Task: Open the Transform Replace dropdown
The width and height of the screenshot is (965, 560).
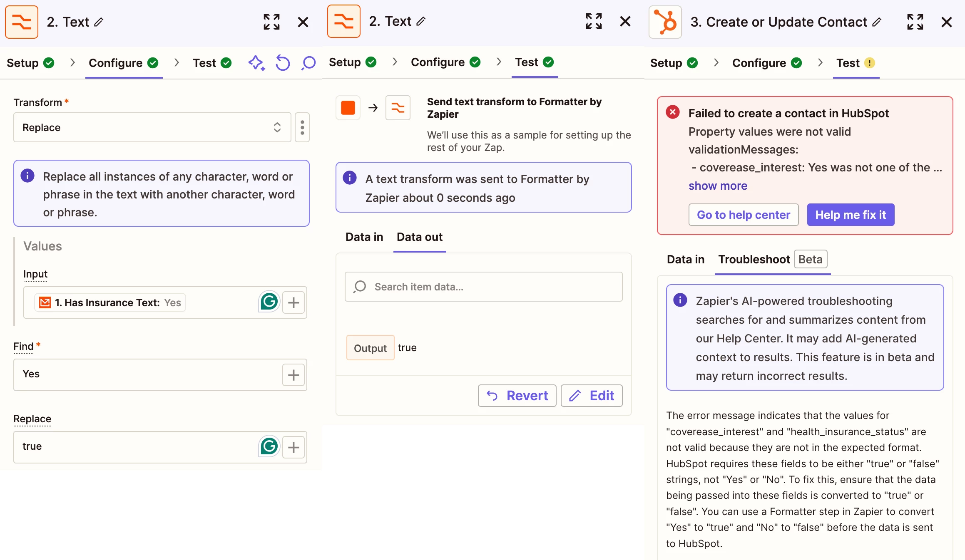Action: pyautogui.click(x=152, y=127)
